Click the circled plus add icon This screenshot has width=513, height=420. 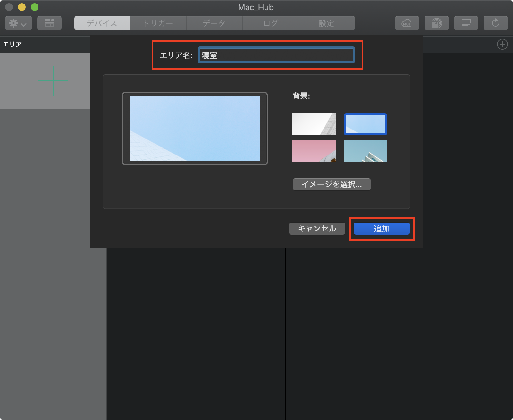[502, 44]
